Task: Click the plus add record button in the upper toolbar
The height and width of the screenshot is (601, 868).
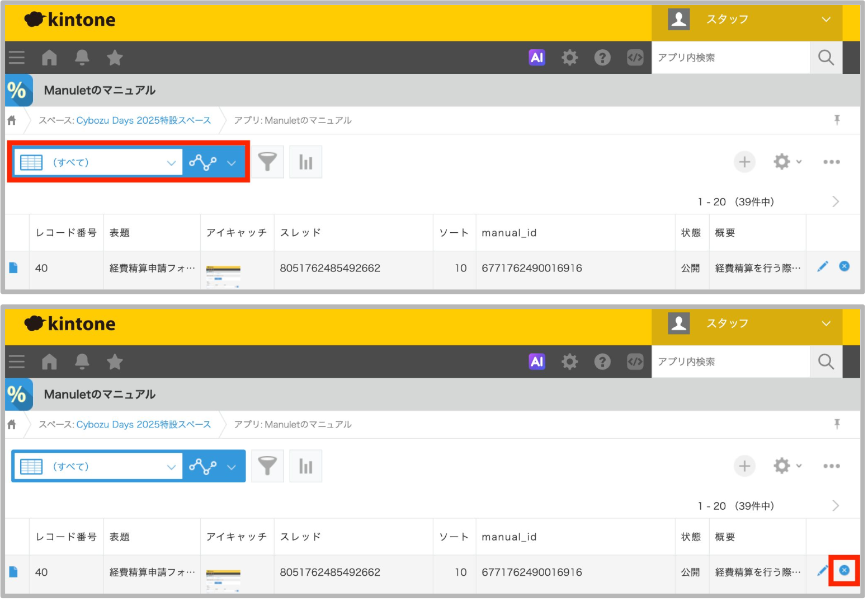Action: click(744, 162)
